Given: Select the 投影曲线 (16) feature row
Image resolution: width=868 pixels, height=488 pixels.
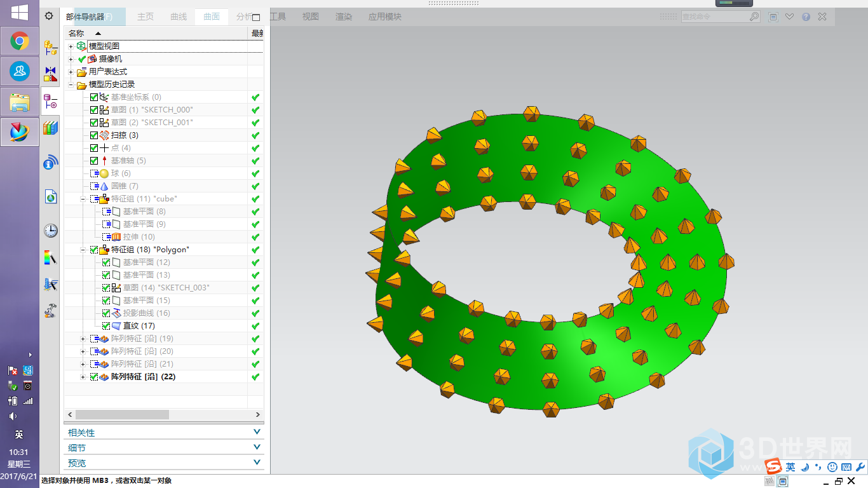Looking at the screenshot, I should (x=164, y=313).
